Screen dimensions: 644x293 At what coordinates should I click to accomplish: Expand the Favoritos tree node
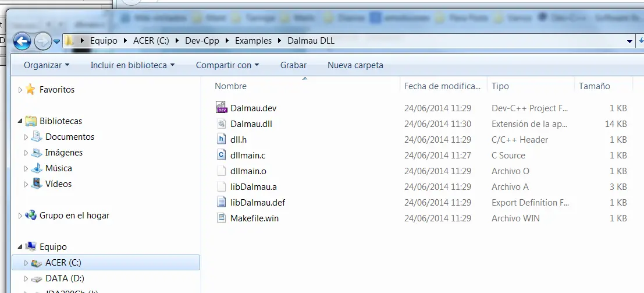[20, 90]
